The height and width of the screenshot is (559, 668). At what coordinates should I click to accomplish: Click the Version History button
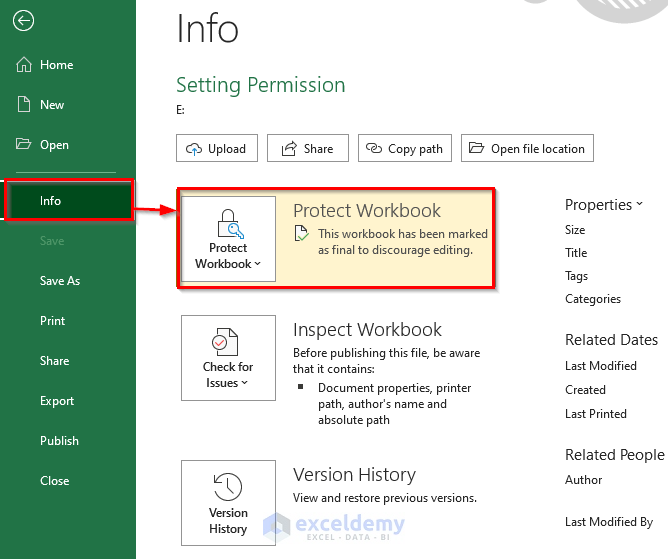pyautogui.click(x=228, y=503)
